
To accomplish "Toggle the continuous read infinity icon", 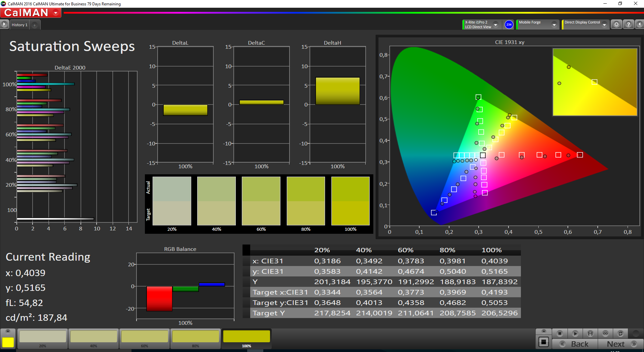I will [x=605, y=334].
